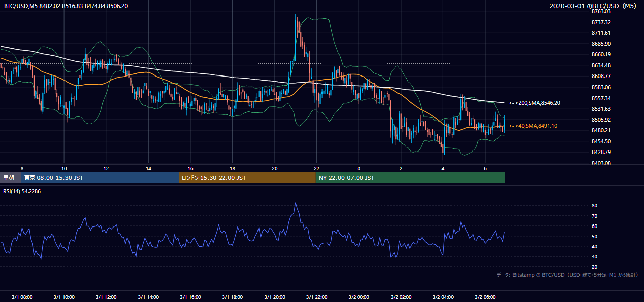Screen dimensions: 644x302
Task: Click the RSI scale value 20
Action: tap(594, 267)
